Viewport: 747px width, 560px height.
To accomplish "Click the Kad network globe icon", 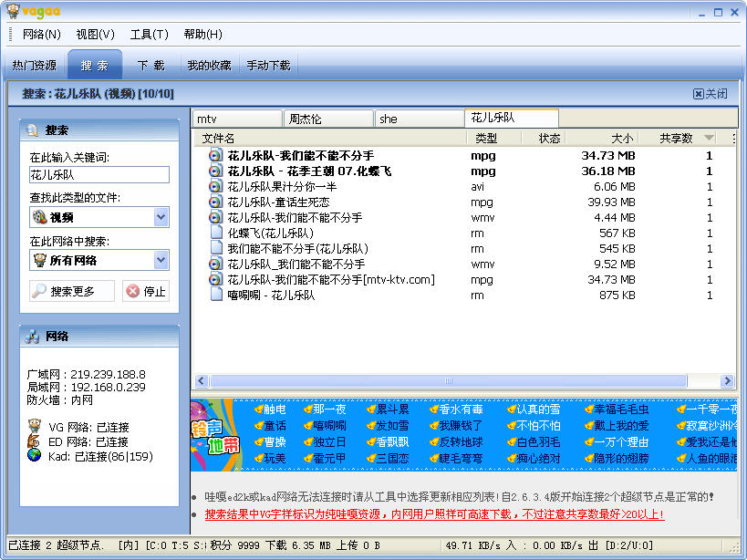I will [x=34, y=455].
